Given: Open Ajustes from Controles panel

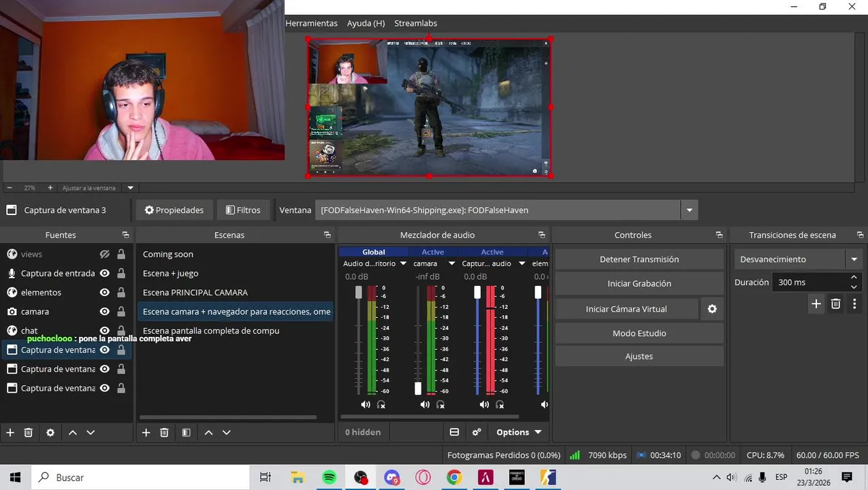Looking at the screenshot, I should pos(639,357).
